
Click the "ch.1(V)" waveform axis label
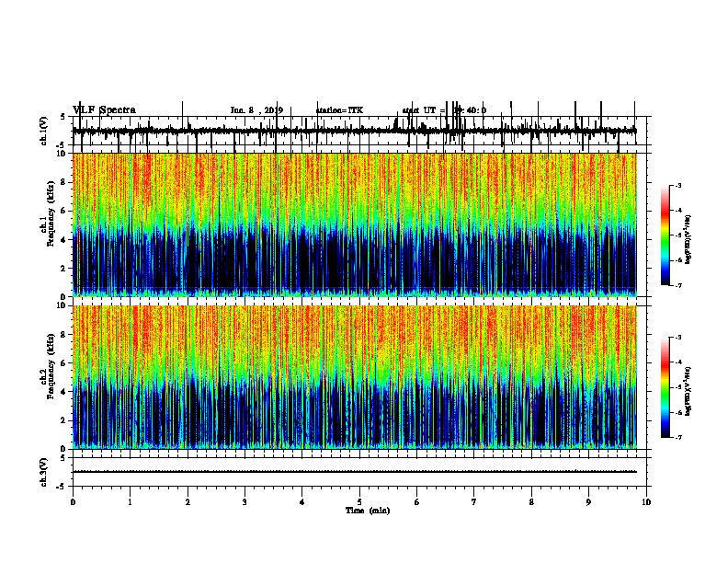(43, 131)
